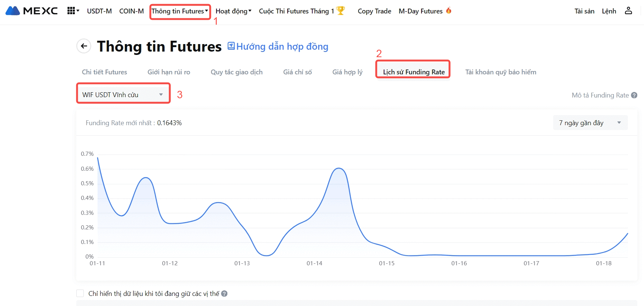The width and height of the screenshot is (644, 306).
Task: Open USDT-M in the top navigation
Action: (x=99, y=11)
